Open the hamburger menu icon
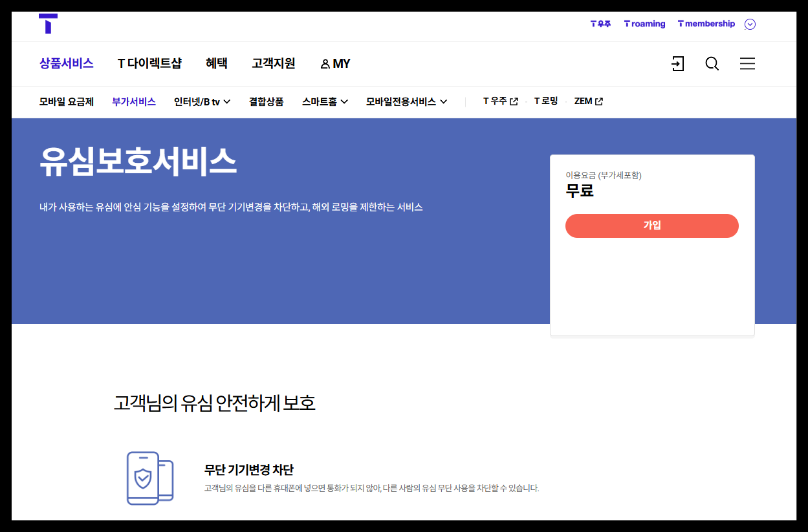The image size is (808, 532). (x=747, y=63)
